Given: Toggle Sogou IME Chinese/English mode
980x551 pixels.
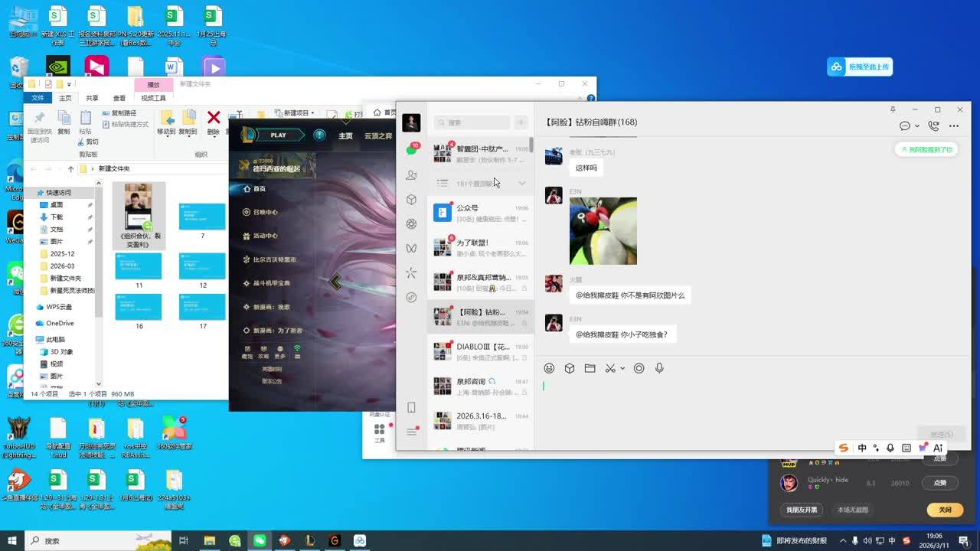Looking at the screenshot, I should [862, 448].
